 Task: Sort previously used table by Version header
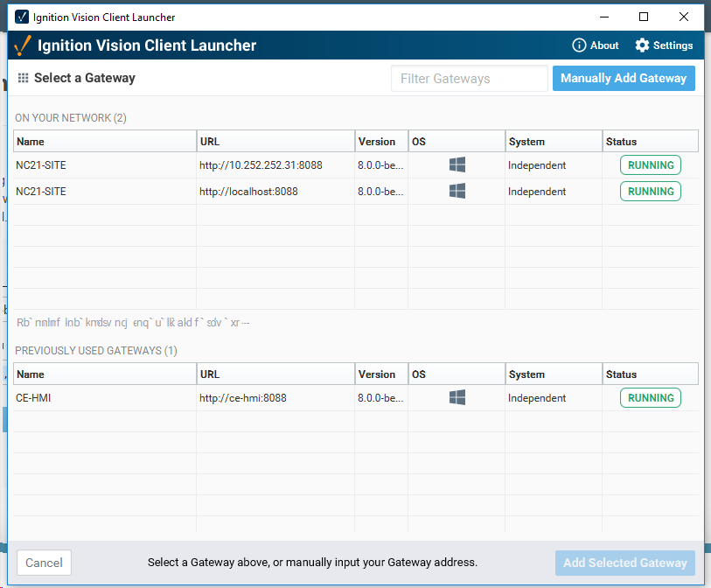click(381, 374)
